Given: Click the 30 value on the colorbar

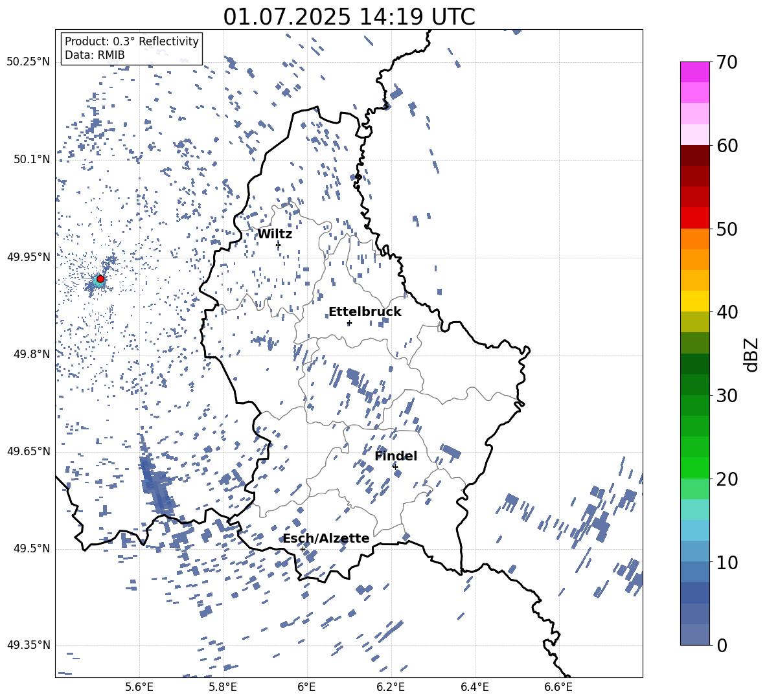Looking at the screenshot, I should 727,396.
